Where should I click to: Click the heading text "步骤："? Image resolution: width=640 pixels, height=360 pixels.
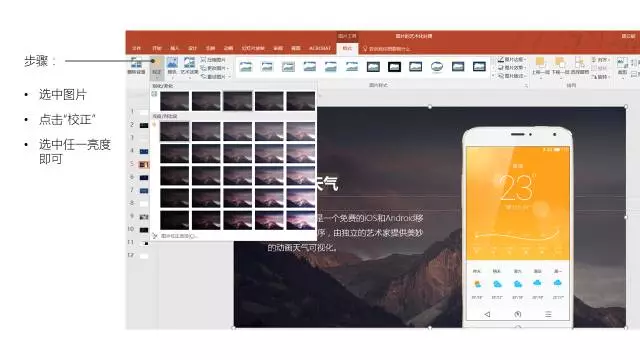click(40, 61)
